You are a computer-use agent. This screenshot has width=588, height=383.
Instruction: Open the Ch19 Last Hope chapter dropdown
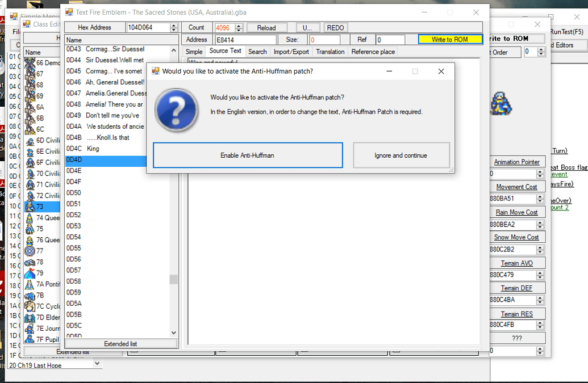pyautogui.click(x=97, y=364)
